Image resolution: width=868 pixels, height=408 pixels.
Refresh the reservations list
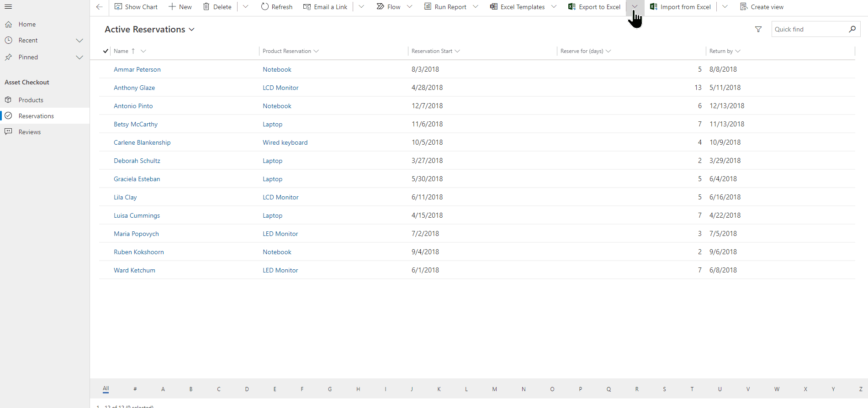tap(277, 7)
